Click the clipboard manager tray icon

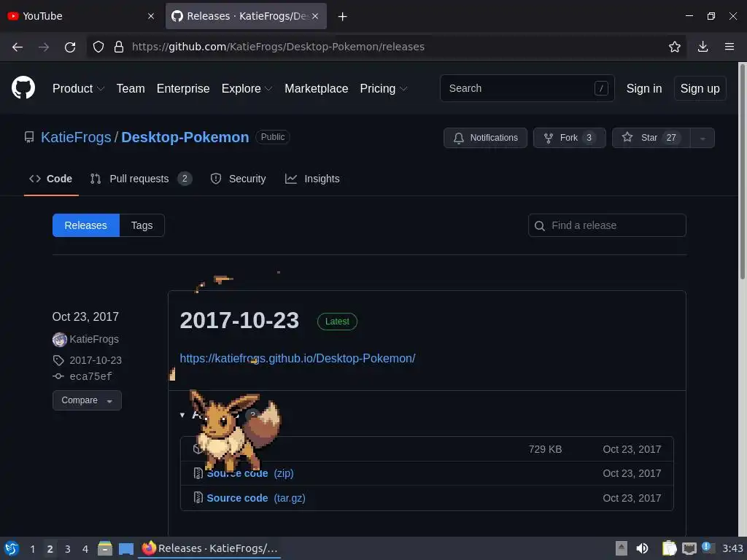[x=670, y=548]
